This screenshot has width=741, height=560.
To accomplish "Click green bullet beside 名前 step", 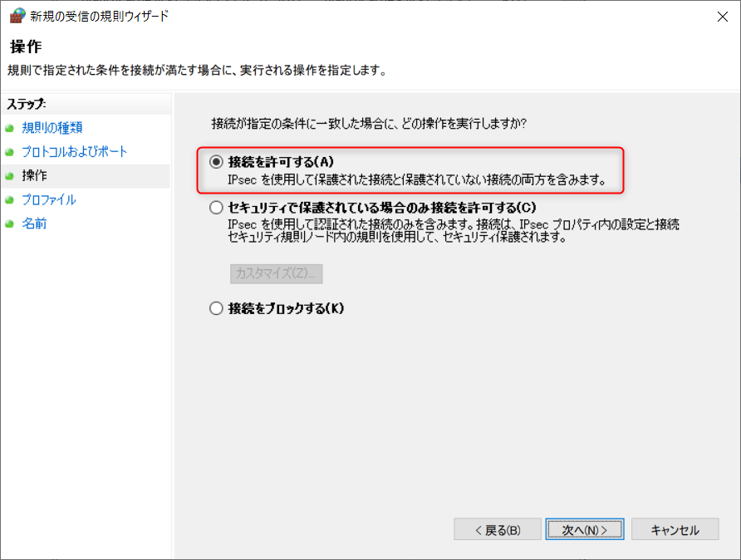I will point(9,224).
